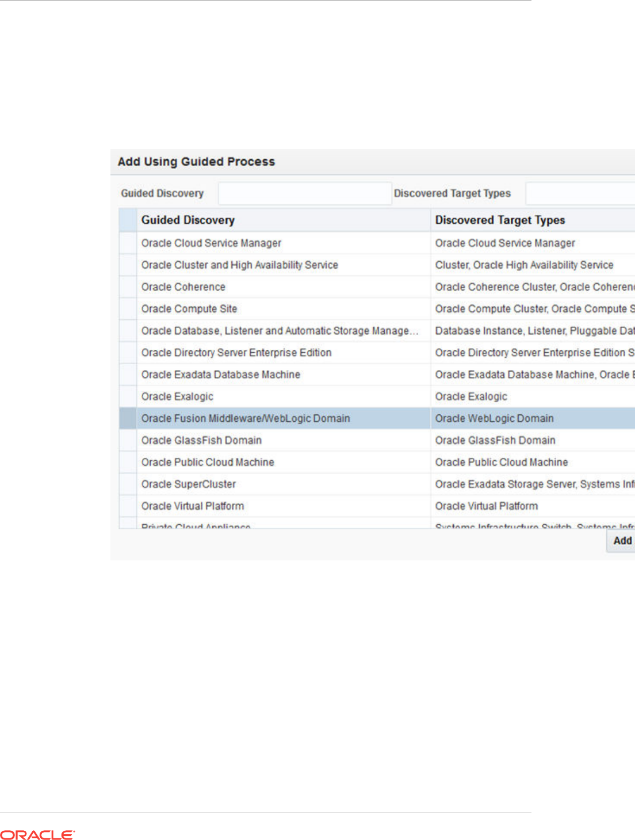Click Oracle Public Cloud Machine target type cell
Image resolution: width=635 pixels, height=840 pixels.
[x=533, y=462]
